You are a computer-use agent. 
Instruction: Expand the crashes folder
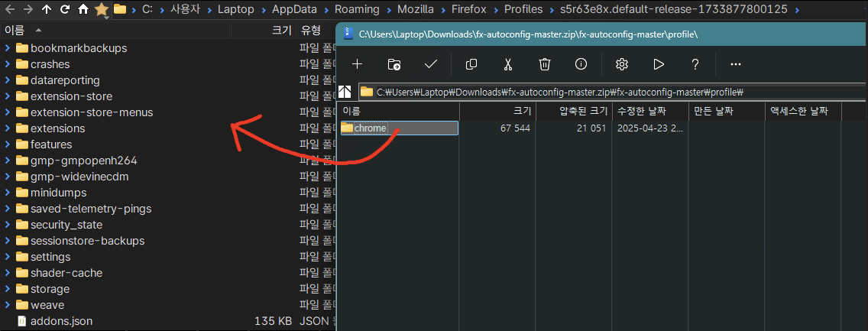(x=7, y=64)
